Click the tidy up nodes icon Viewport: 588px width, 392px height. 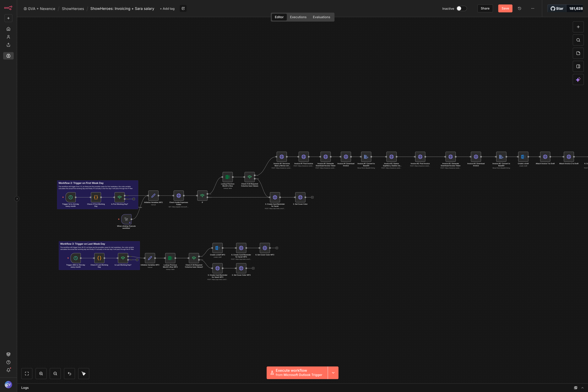[x=84, y=373]
